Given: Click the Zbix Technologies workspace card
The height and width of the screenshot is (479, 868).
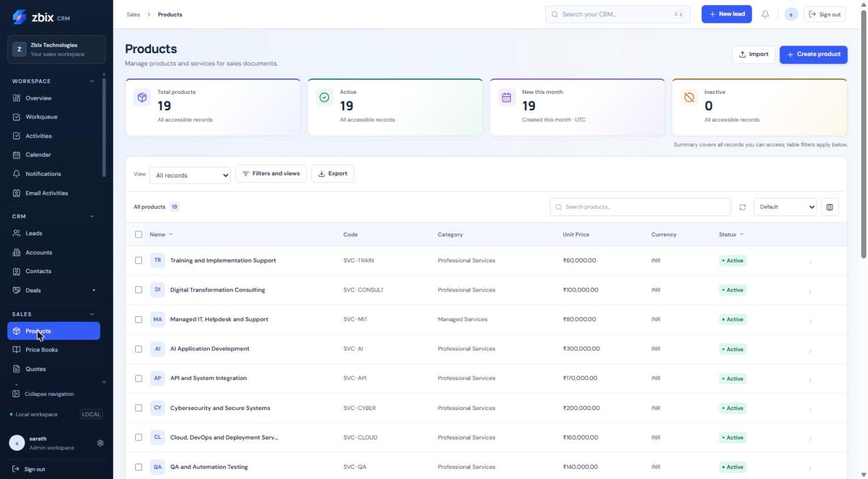Looking at the screenshot, I should 57,50.
